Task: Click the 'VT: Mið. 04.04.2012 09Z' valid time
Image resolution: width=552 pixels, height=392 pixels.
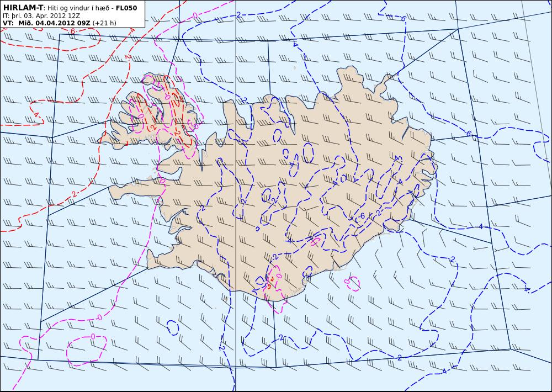Action: [46, 23]
